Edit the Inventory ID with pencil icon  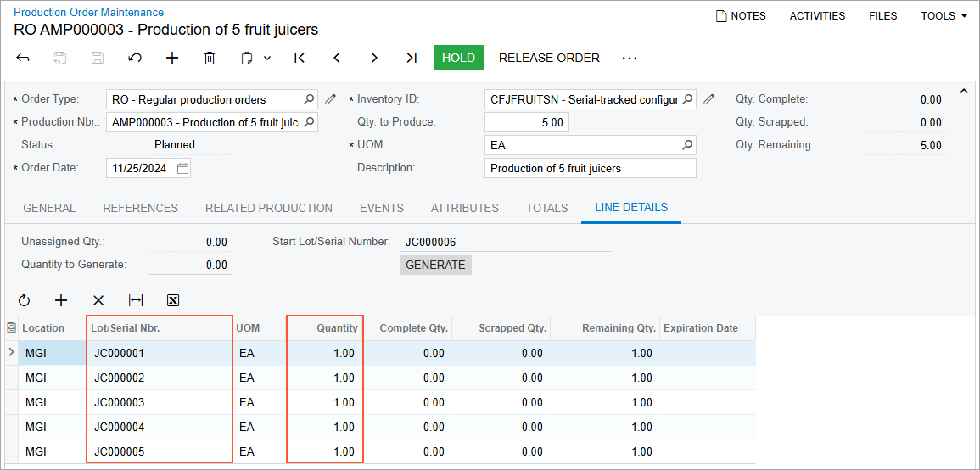pyautogui.click(x=709, y=99)
